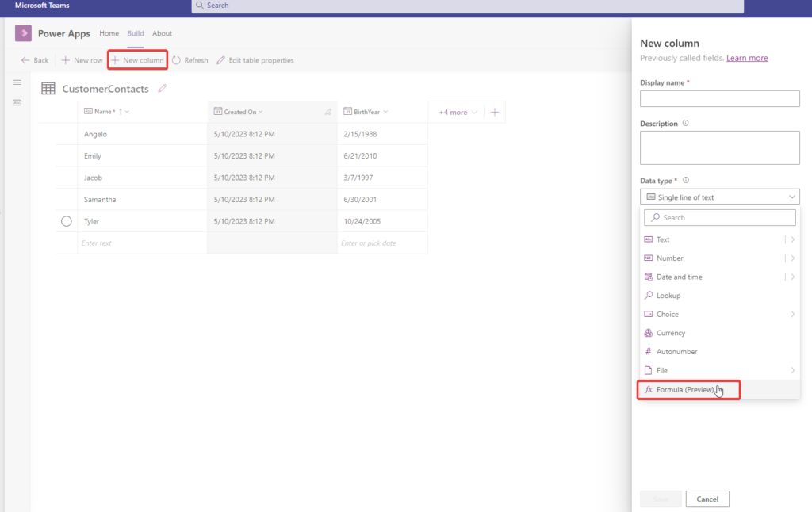Image resolution: width=812 pixels, height=512 pixels.
Task: Focus the Display name input field
Action: click(x=720, y=99)
